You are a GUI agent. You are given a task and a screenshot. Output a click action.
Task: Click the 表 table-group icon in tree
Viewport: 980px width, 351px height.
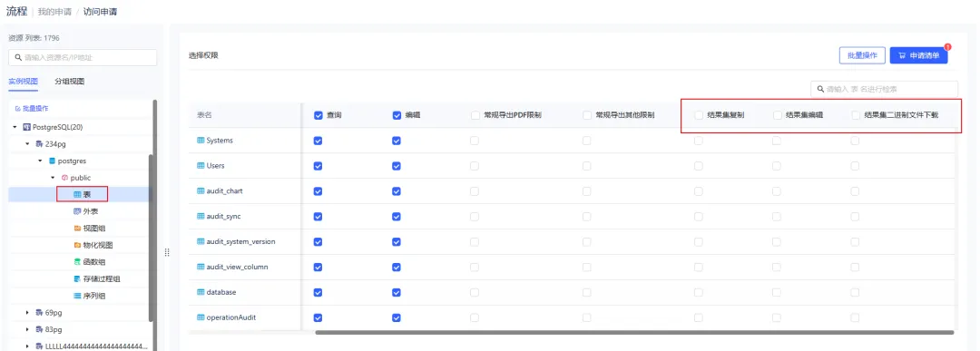point(77,194)
